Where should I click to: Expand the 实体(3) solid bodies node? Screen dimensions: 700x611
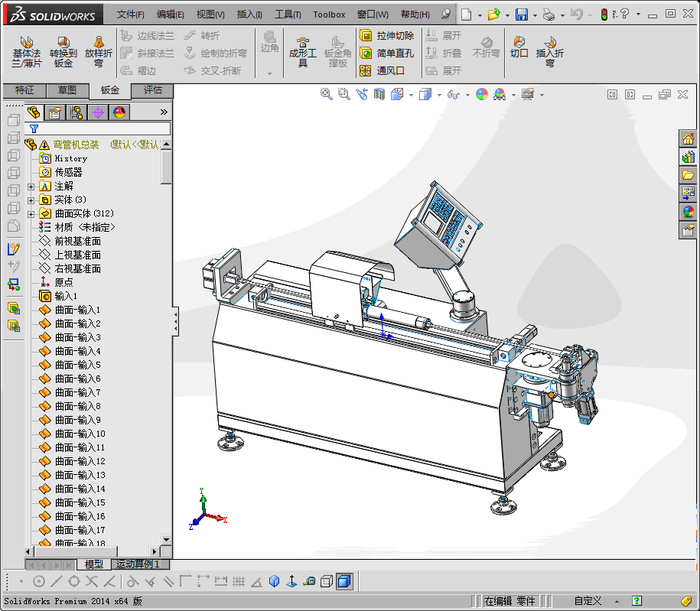coord(31,200)
